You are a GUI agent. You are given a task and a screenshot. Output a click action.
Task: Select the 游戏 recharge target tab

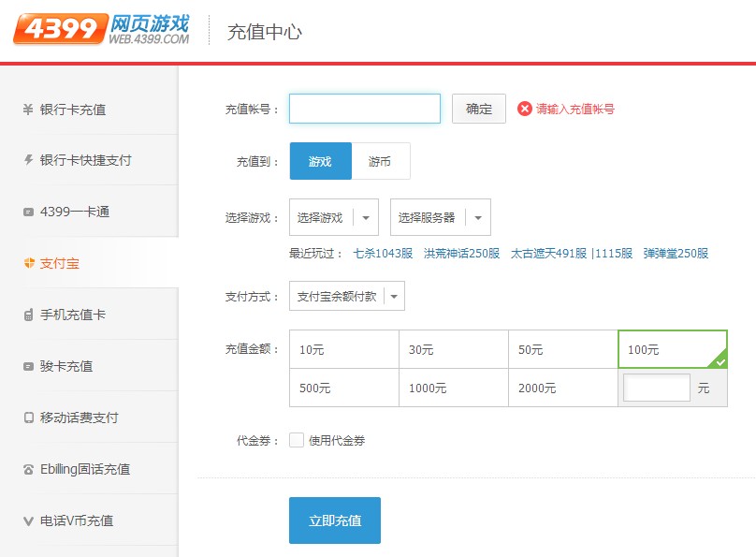[321, 162]
